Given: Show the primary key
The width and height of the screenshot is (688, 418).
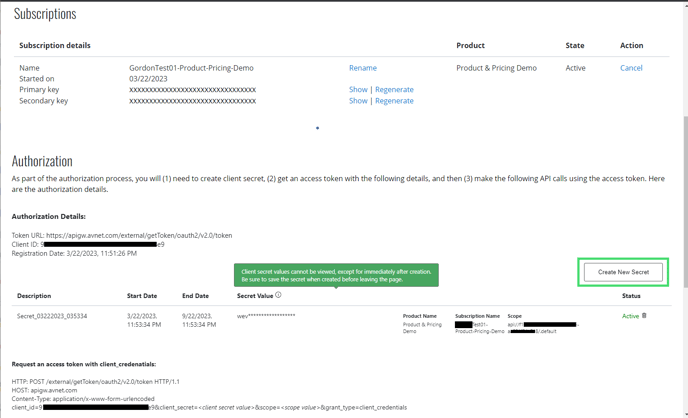Looking at the screenshot, I should (358, 89).
